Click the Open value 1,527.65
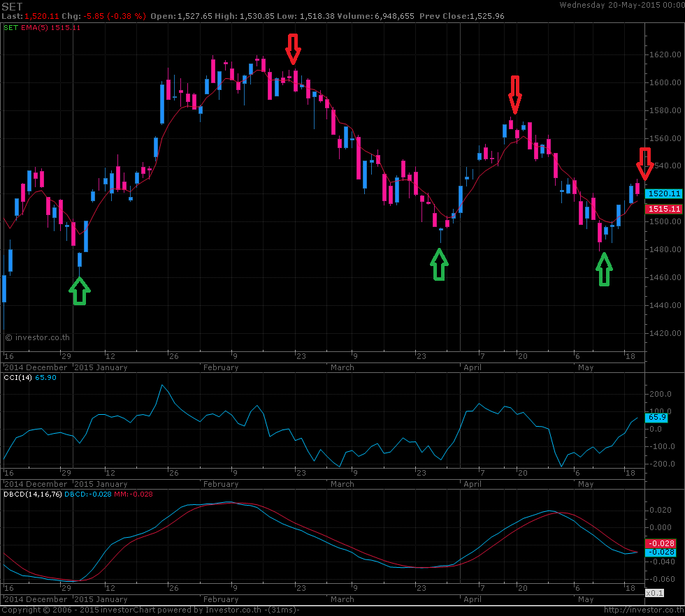Screen dimensions: 685x616 tap(194, 16)
